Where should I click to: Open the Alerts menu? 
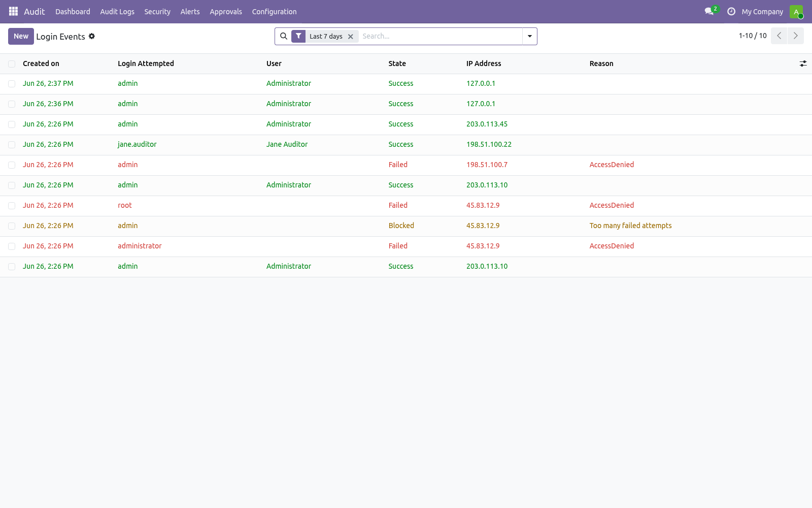pos(190,12)
